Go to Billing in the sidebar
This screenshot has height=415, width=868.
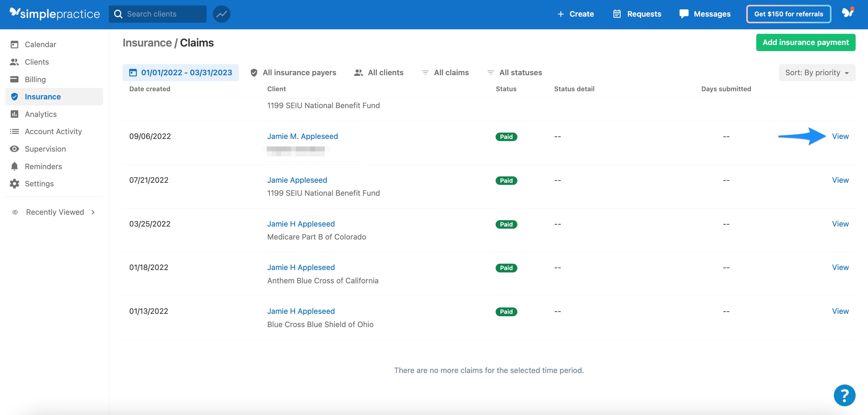tap(54, 79)
